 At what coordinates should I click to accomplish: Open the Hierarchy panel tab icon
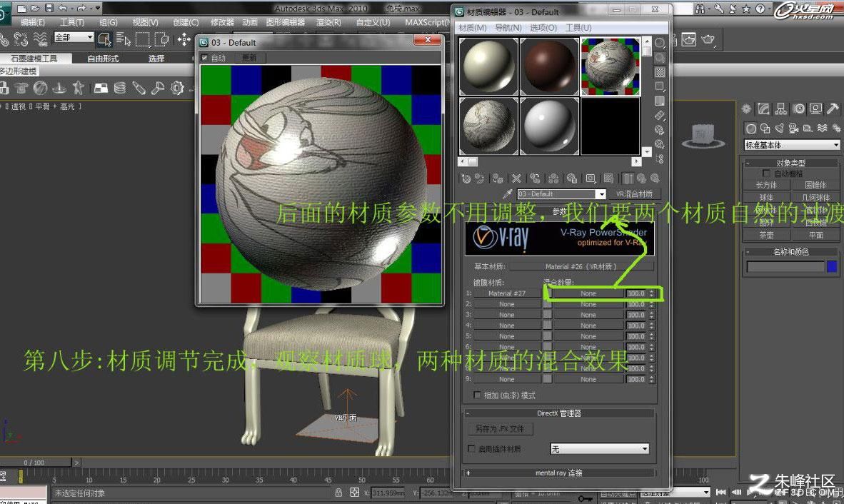point(781,109)
